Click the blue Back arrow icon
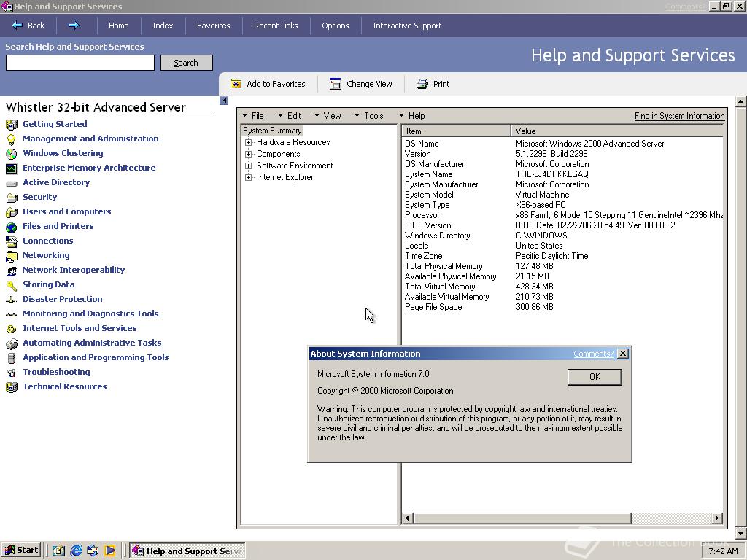The width and height of the screenshot is (747, 560). click(x=18, y=26)
